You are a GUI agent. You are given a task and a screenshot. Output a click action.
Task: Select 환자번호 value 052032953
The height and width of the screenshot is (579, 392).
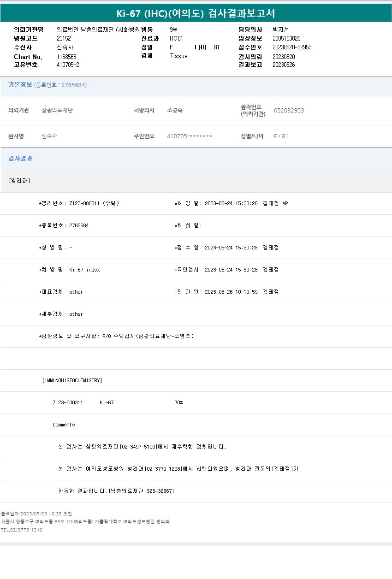point(289,111)
